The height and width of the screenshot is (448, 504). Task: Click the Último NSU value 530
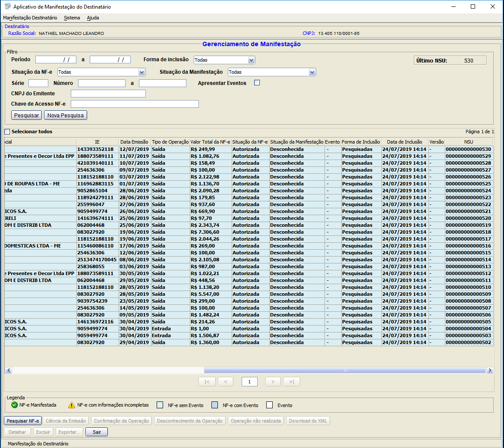(x=469, y=61)
